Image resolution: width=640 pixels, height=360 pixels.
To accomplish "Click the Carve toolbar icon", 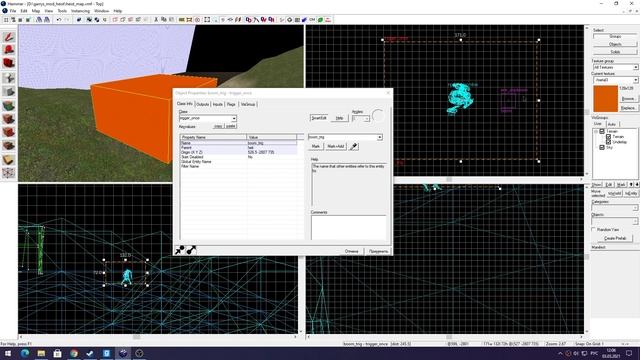I will point(79,20).
